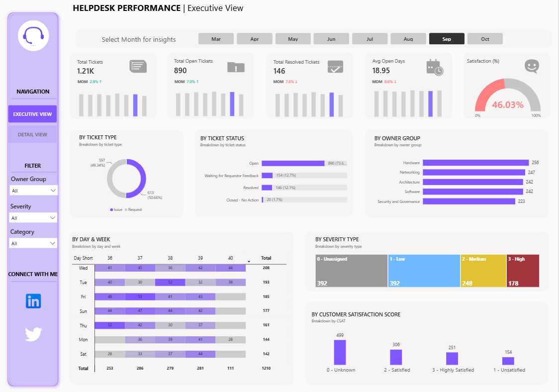Image resolution: width=559 pixels, height=392 pixels.
Task: Click the Request legend marker
Action: 126,210
